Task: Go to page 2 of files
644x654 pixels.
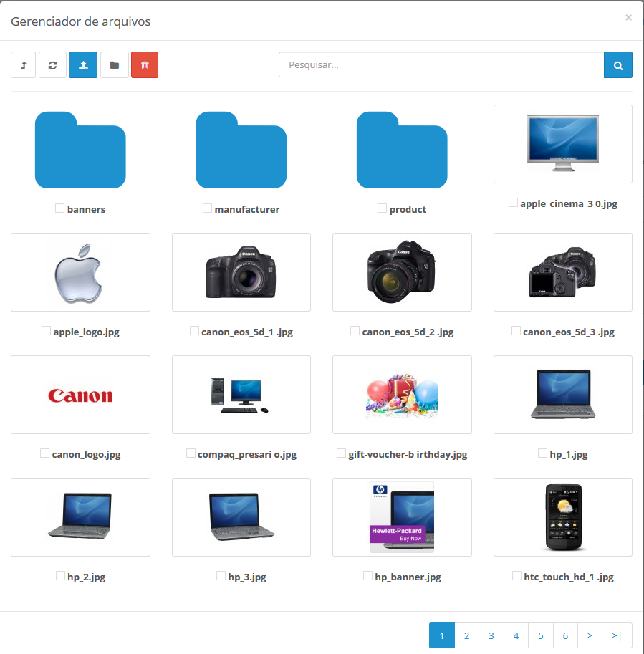Action: [466, 635]
